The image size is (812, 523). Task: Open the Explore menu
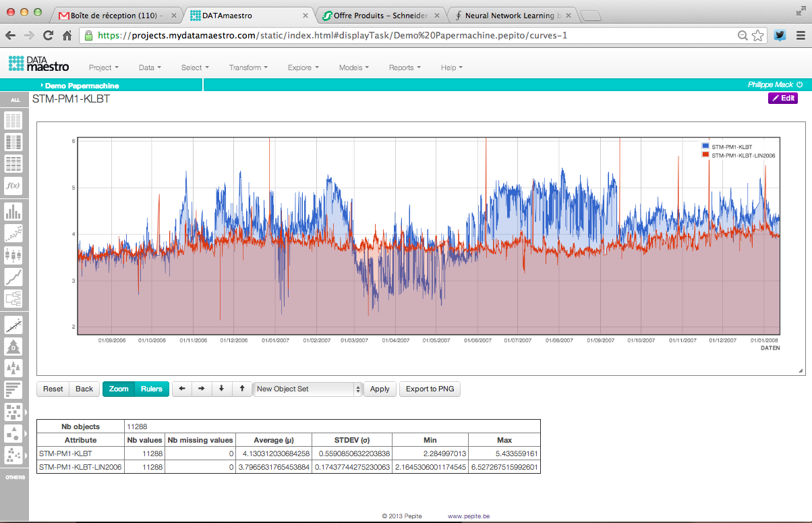point(303,67)
